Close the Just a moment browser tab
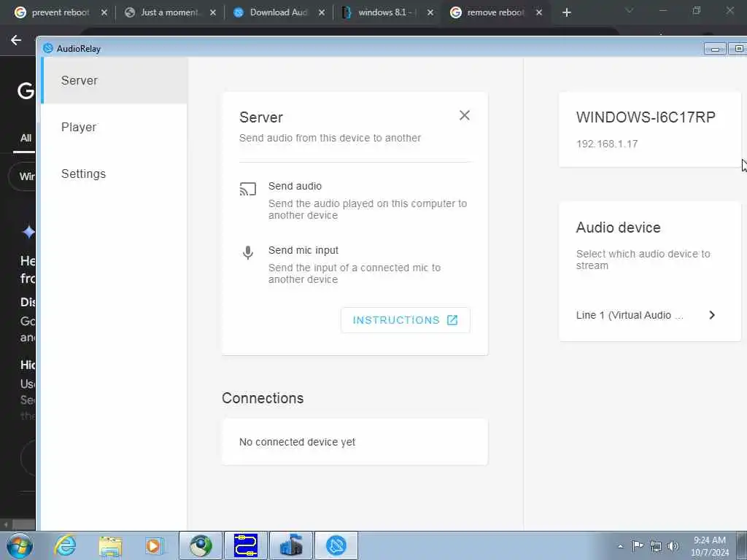This screenshot has height=560, width=747. point(213,13)
